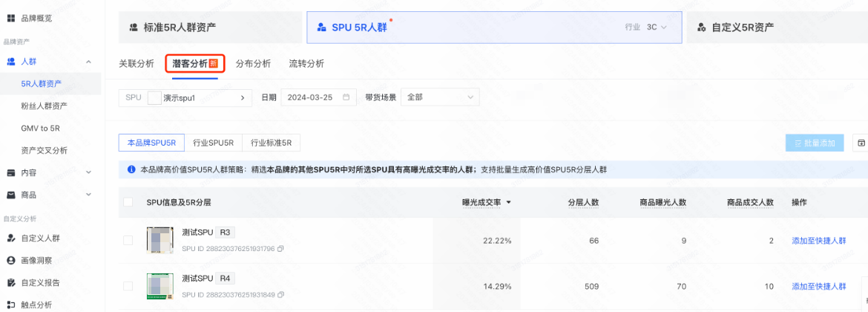868x312 pixels.
Task: Open 标准5R人群资产 card
Action: pos(211,27)
